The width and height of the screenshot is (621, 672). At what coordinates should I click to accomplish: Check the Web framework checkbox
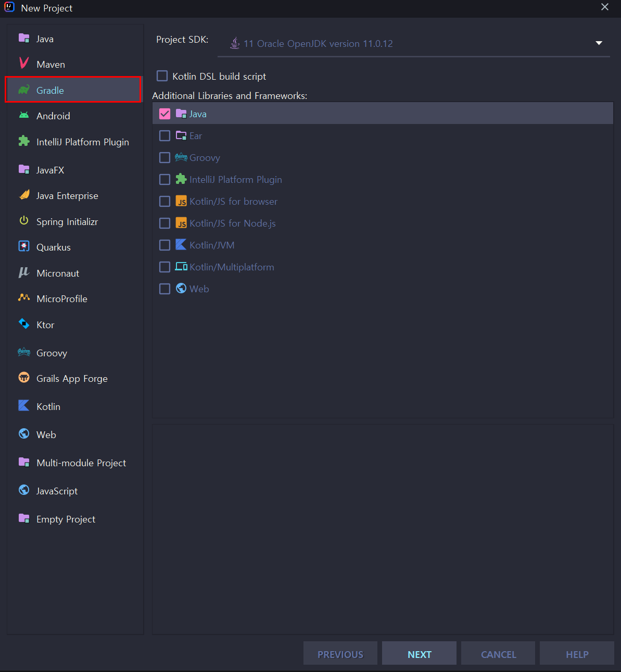click(164, 289)
